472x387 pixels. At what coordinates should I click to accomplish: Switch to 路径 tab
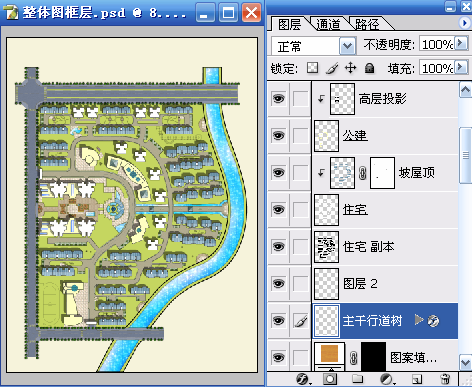[367, 24]
